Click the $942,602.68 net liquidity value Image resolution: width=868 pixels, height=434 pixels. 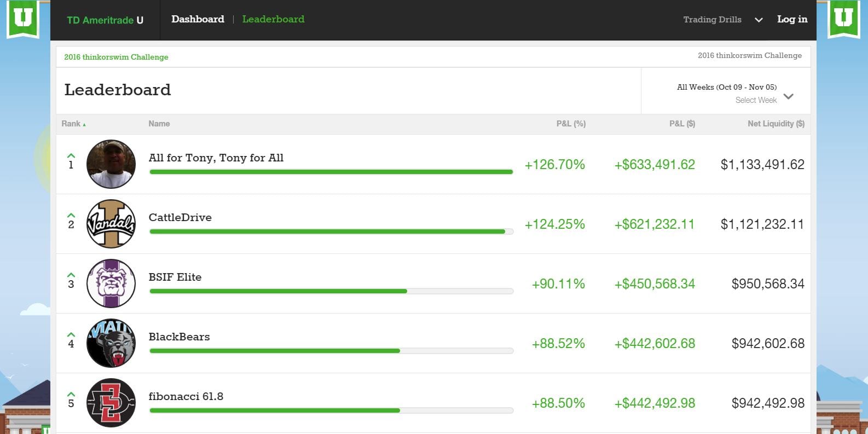point(768,343)
